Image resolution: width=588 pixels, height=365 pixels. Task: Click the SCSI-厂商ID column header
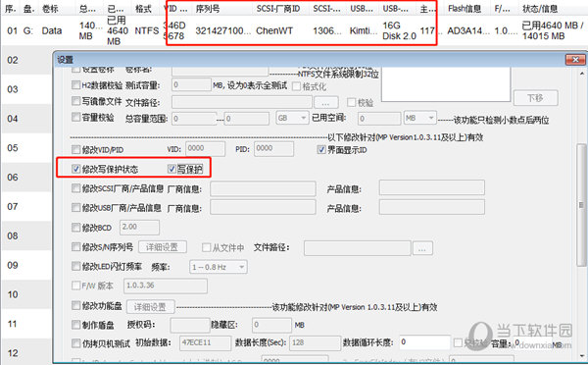[x=278, y=8]
